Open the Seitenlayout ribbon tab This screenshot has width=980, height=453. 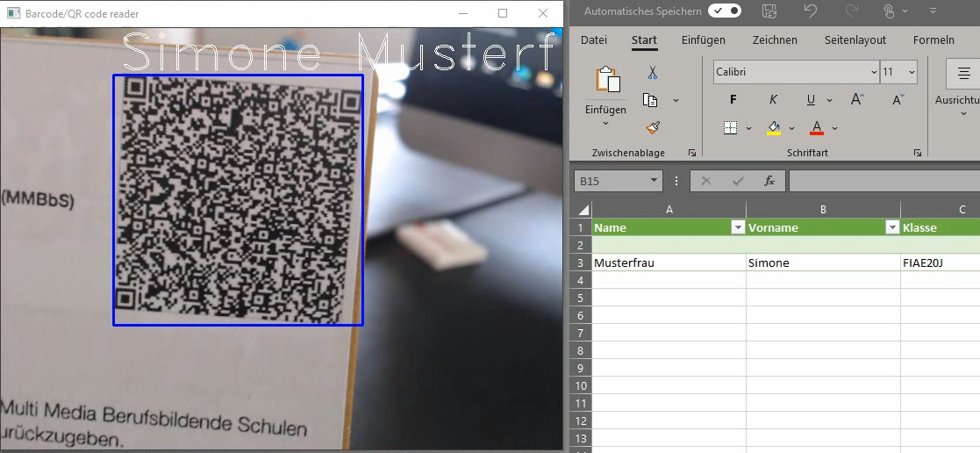point(855,40)
